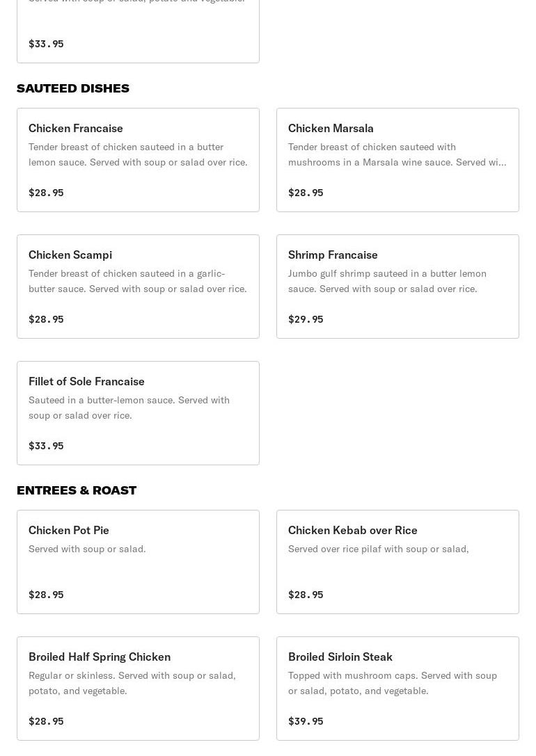Click the "Topped with mushroom caps" description
The image size is (536, 756).
[392, 683]
